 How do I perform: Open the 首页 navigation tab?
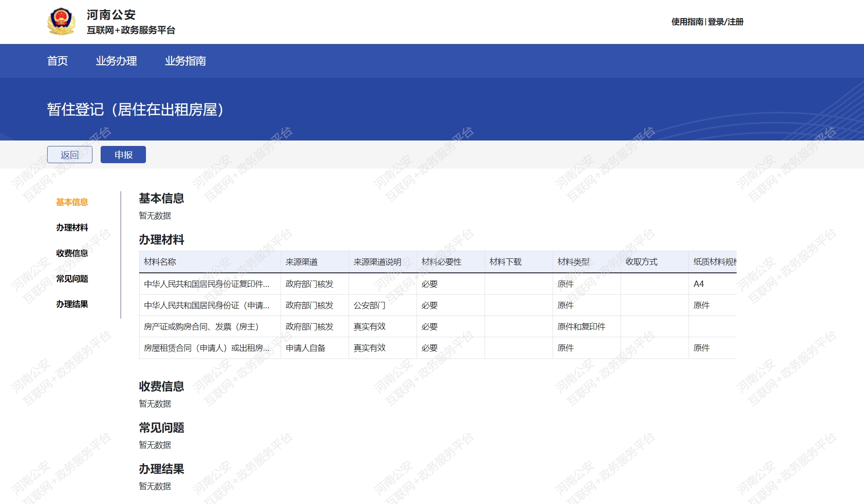58,61
